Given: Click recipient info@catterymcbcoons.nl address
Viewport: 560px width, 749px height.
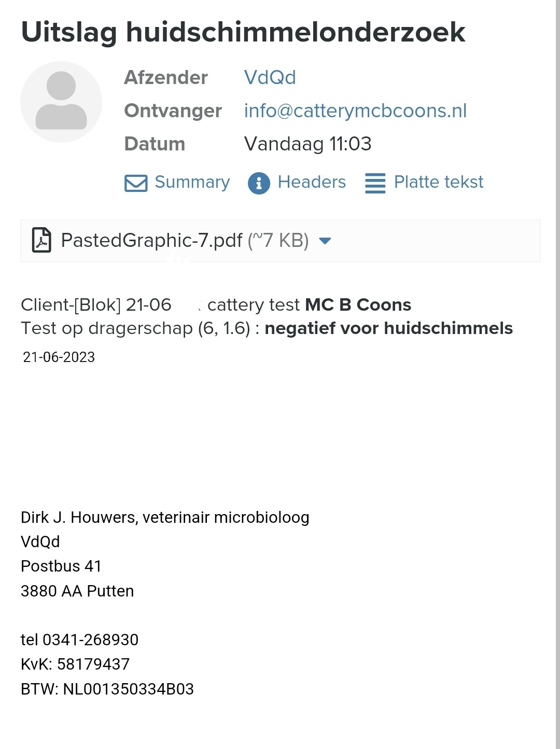Looking at the screenshot, I should [355, 111].
